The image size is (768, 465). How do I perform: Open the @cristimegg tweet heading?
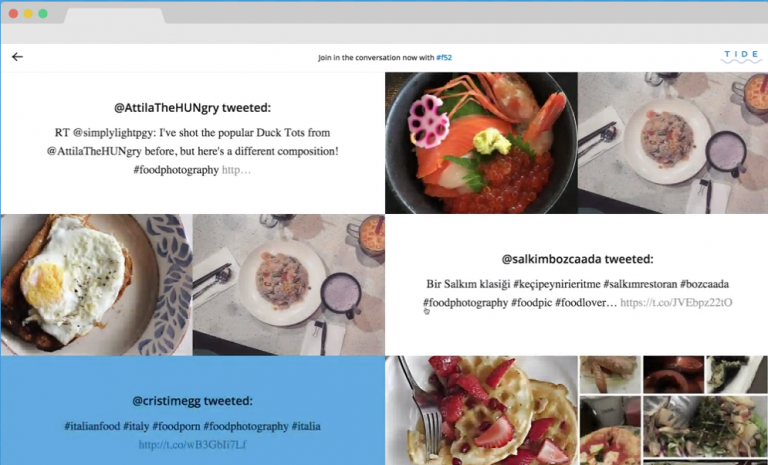tap(192, 401)
